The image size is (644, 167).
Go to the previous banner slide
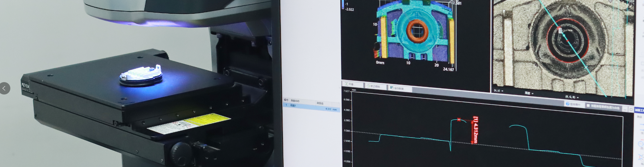pyautogui.click(x=4, y=88)
